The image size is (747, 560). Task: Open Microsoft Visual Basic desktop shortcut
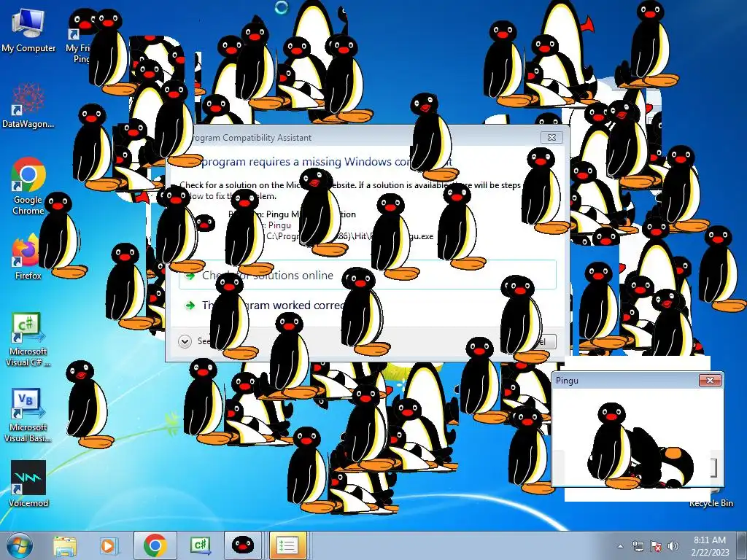[x=28, y=415]
